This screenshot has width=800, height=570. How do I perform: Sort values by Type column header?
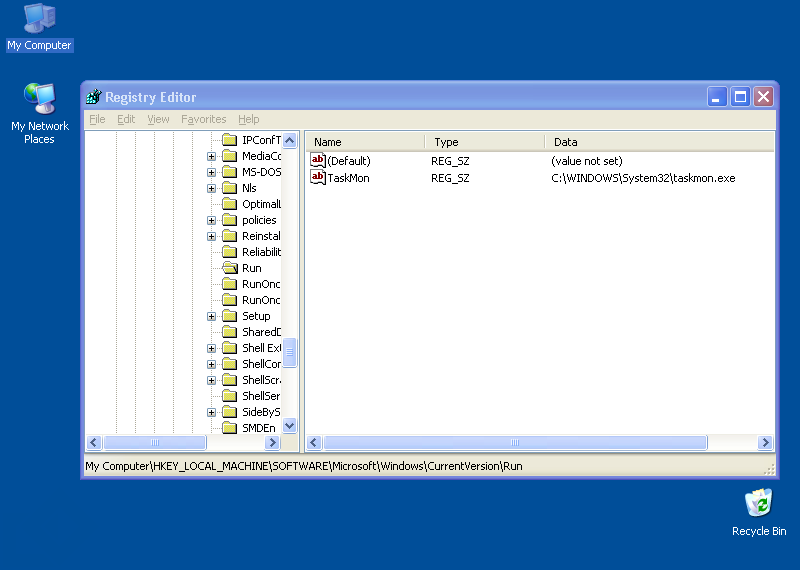(485, 142)
